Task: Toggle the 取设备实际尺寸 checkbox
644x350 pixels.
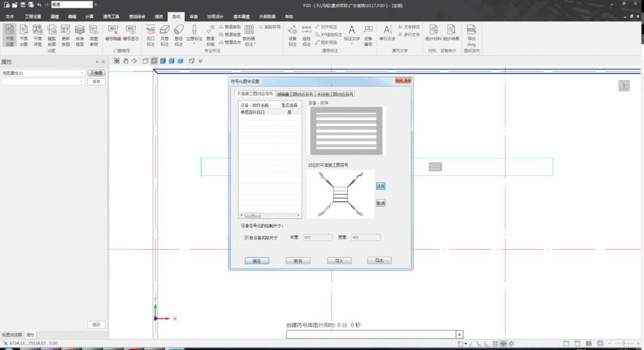Action: [246, 237]
